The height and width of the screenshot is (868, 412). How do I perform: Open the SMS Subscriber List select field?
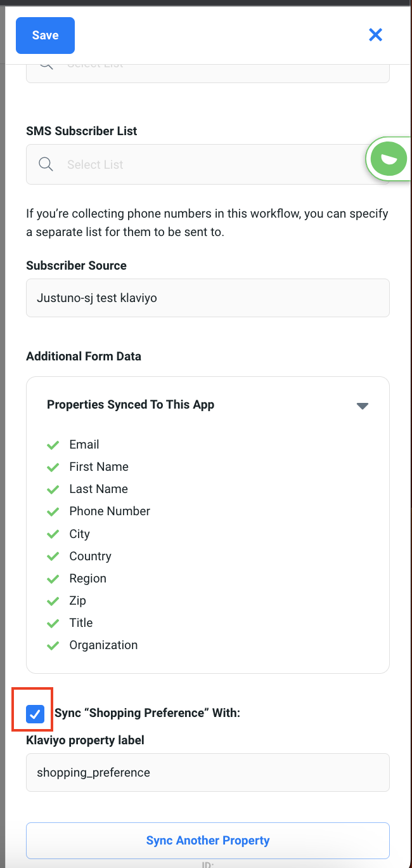click(203, 164)
